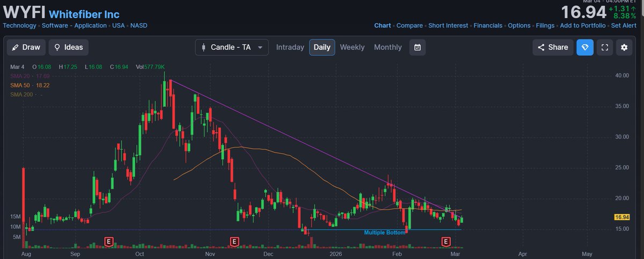Click Add to Portfolio link
The height and width of the screenshot is (259, 644).
(x=583, y=25)
